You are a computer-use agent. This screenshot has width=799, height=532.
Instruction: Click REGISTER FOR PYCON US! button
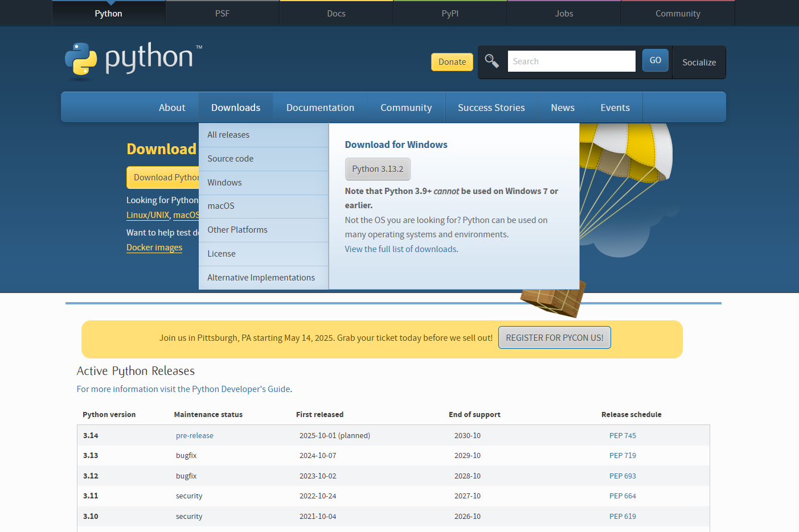tap(555, 337)
